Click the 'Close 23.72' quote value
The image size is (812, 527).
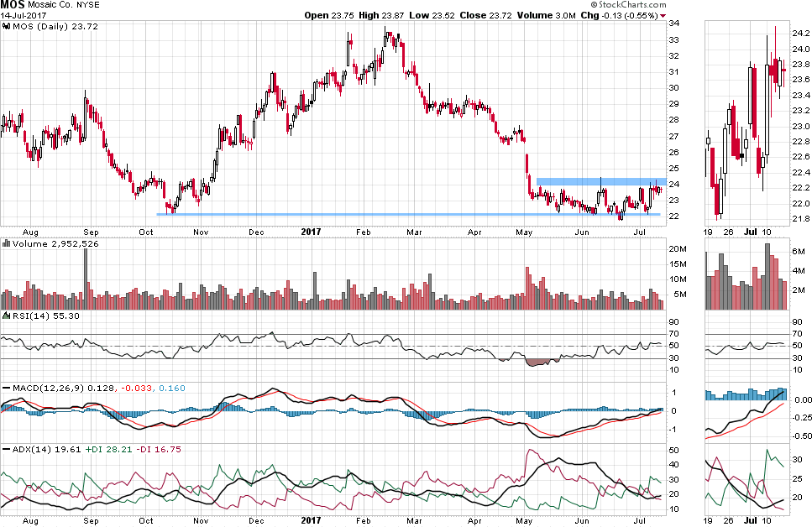[x=485, y=15]
